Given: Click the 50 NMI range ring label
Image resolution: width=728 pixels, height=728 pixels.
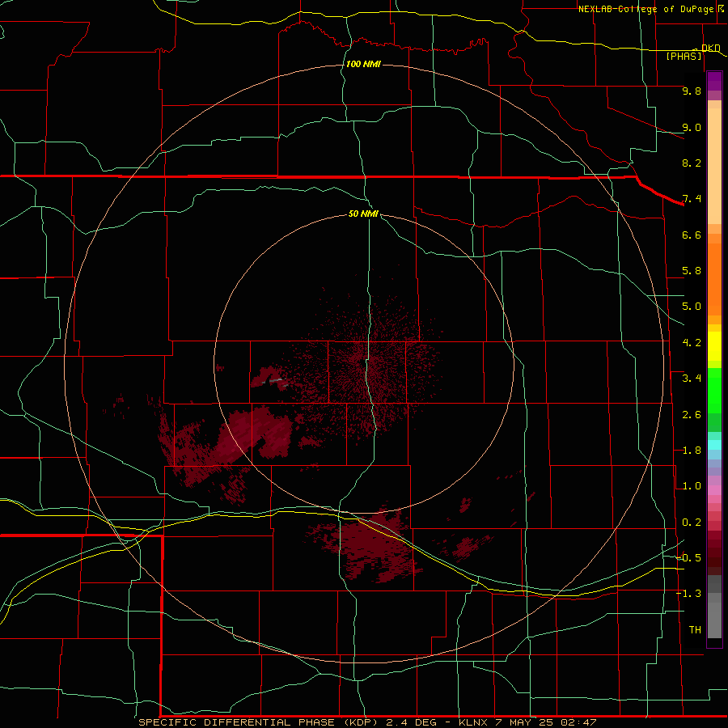Looking at the screenshot, I should pos(363,214).
